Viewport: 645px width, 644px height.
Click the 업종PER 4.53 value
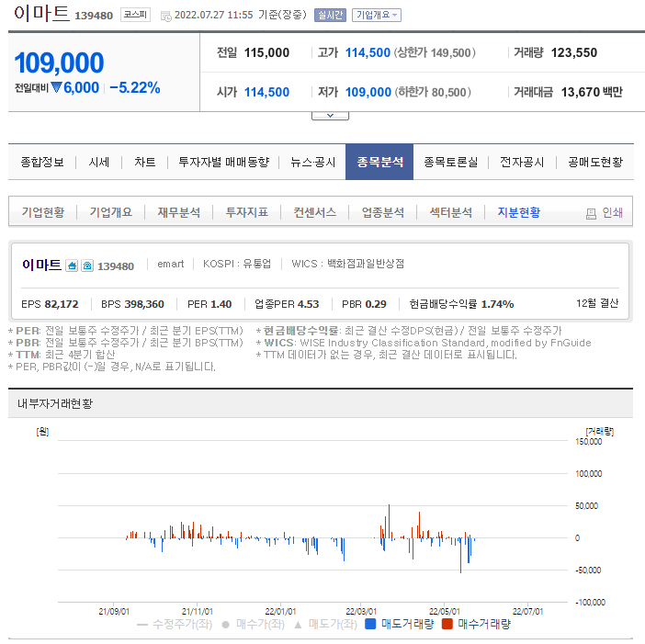(308, 304)
